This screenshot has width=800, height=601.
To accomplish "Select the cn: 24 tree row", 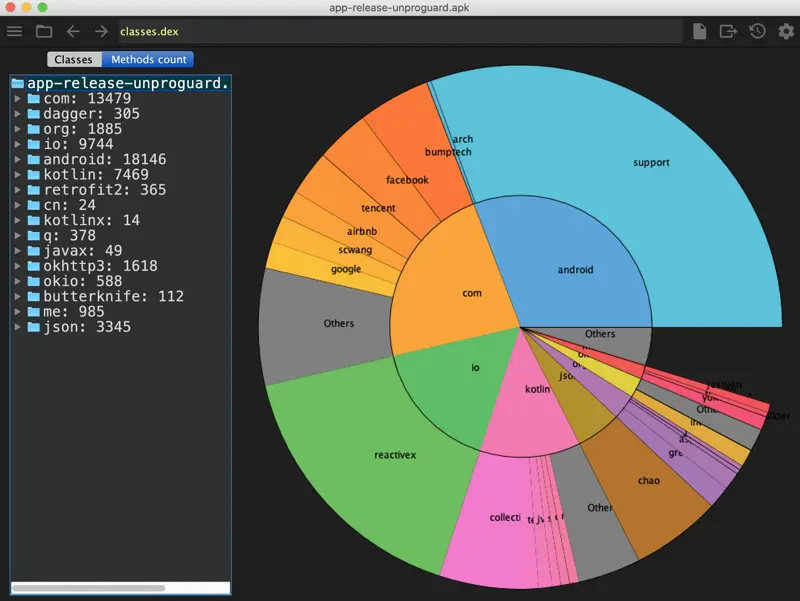I will 120,205.
